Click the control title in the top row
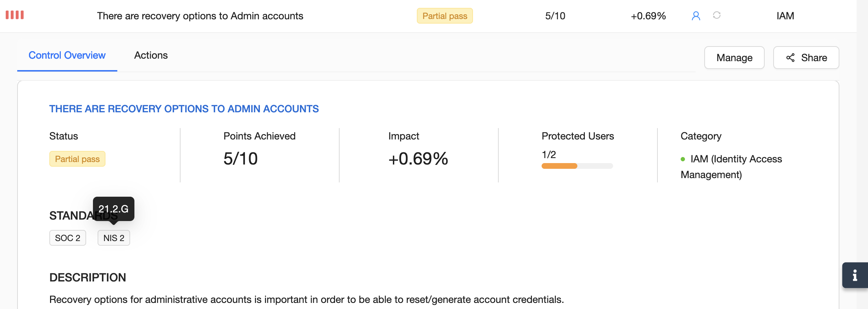 click(200, 16)
